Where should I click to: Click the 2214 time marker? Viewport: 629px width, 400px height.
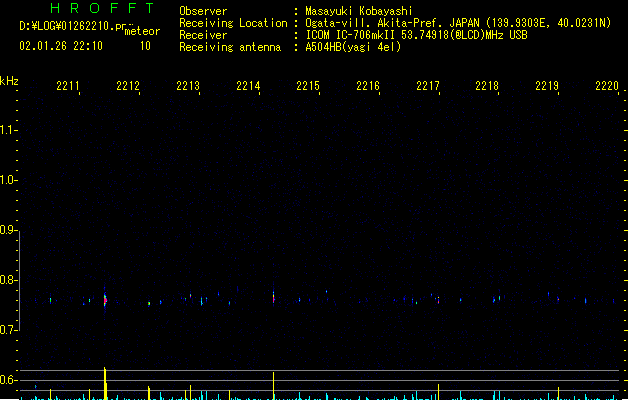coord(248,86)
